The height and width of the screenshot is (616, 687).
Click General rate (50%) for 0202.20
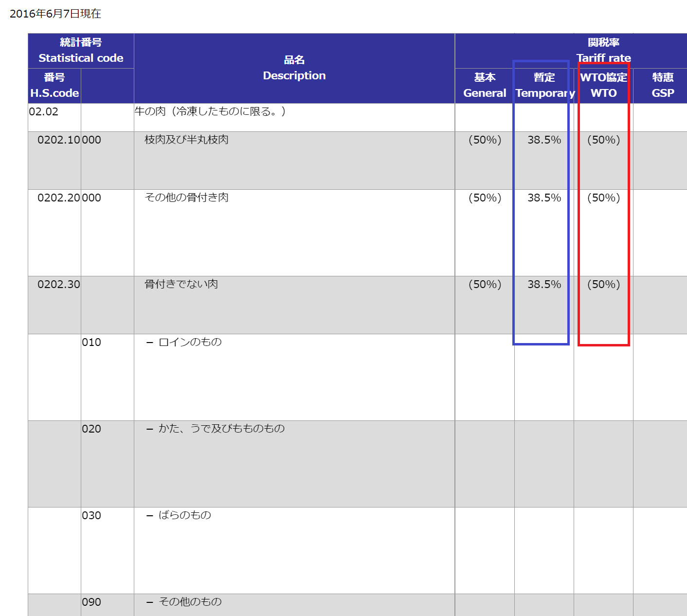pos(485,198)
